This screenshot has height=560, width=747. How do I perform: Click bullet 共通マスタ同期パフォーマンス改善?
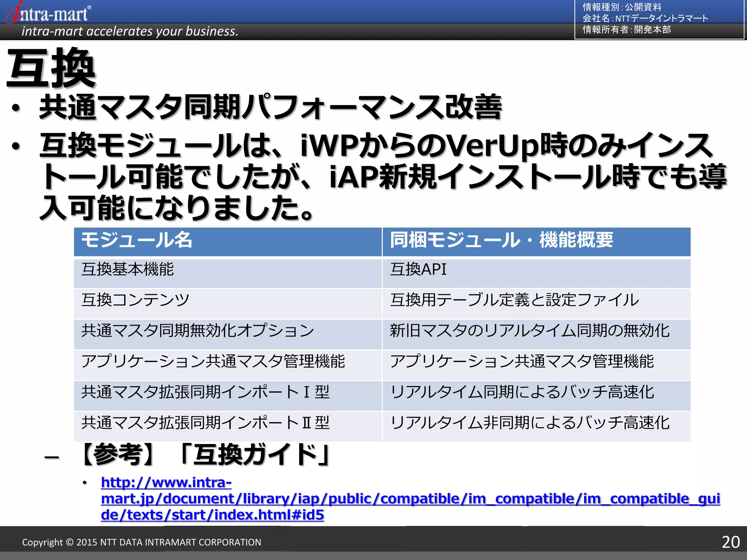pos(271,107)
